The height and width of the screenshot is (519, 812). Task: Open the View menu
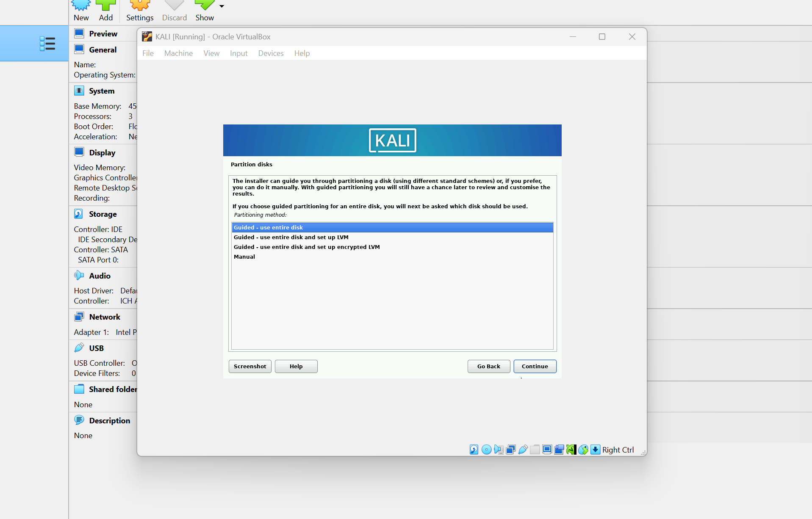tap(211, 53)
